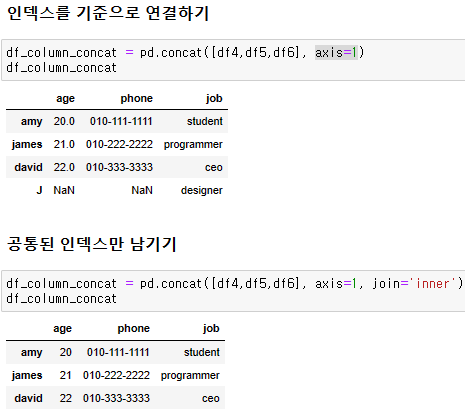The width and height of the screenshot is (465, 410).
Task: Click phone 010-222-2222 in the second table
Action: click(116, 375)
